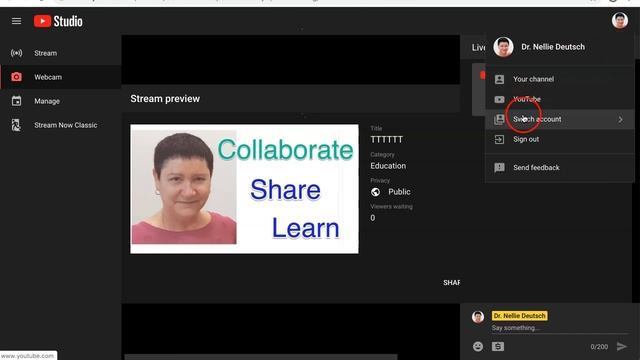Click the Dr. Nellie Deutsch chat badge
This screenshot has width=640, height=360.
click(x=519, y=316)
